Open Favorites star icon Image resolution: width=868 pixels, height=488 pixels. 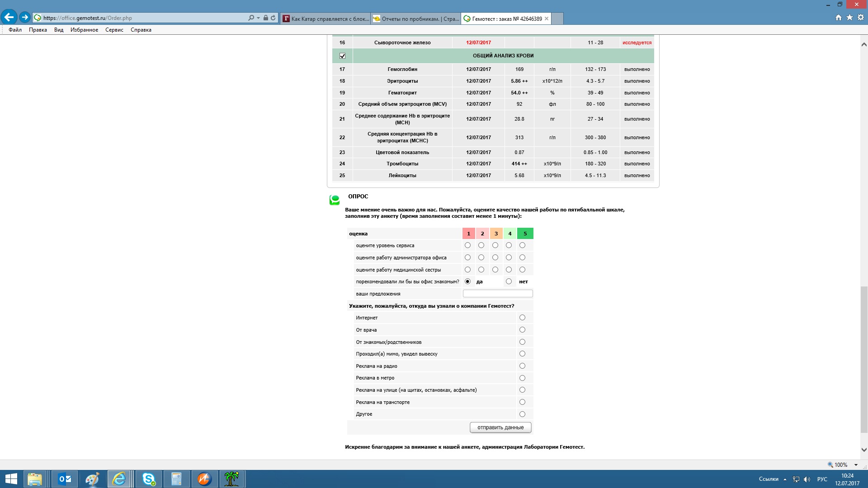pos(849,18)
